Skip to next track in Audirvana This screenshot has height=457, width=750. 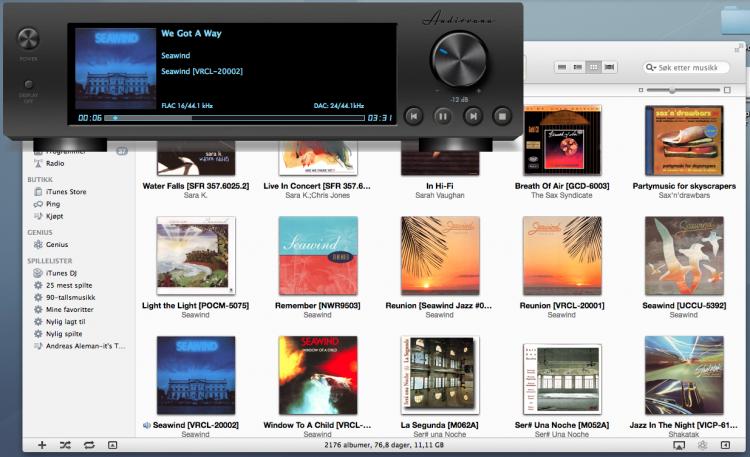pyautogui.click(x=473, y=116)
